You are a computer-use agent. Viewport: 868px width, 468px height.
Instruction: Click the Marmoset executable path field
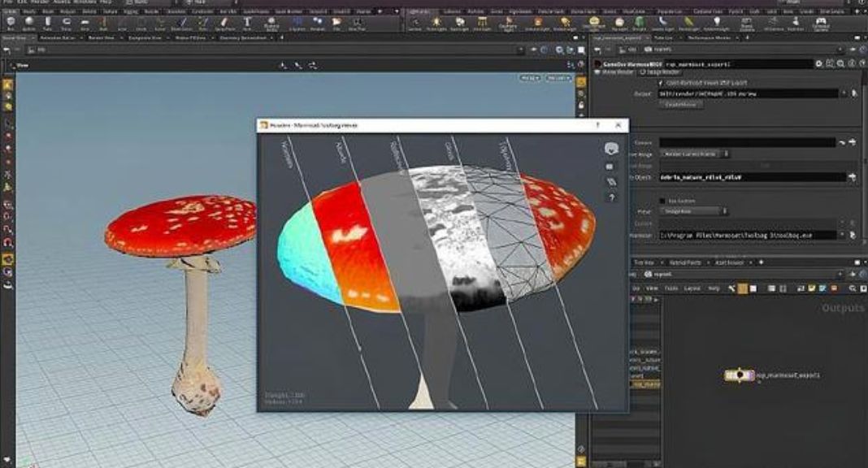click(x=748, y=235)
